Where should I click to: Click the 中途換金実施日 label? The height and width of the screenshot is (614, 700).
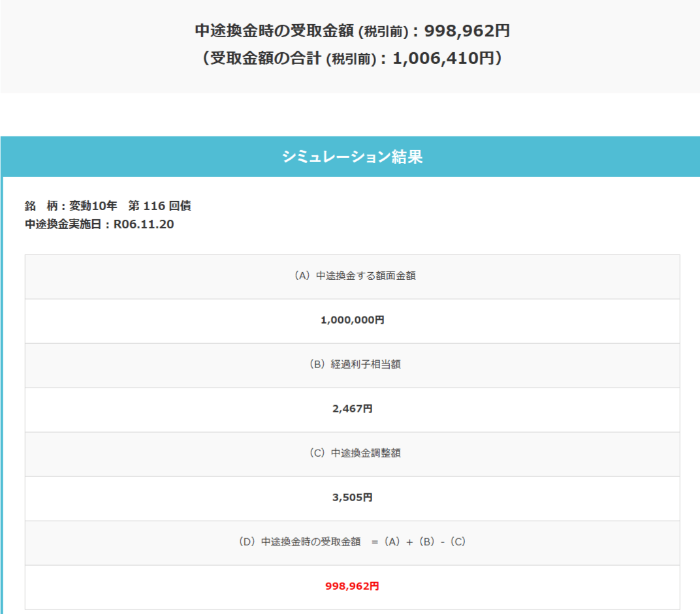[64, 224]
